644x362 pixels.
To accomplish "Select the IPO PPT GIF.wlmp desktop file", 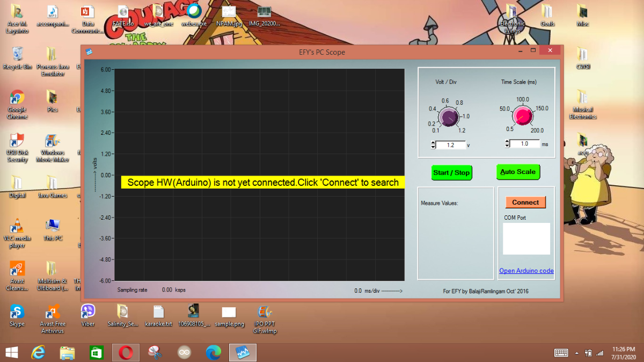I will pos(265,319).
